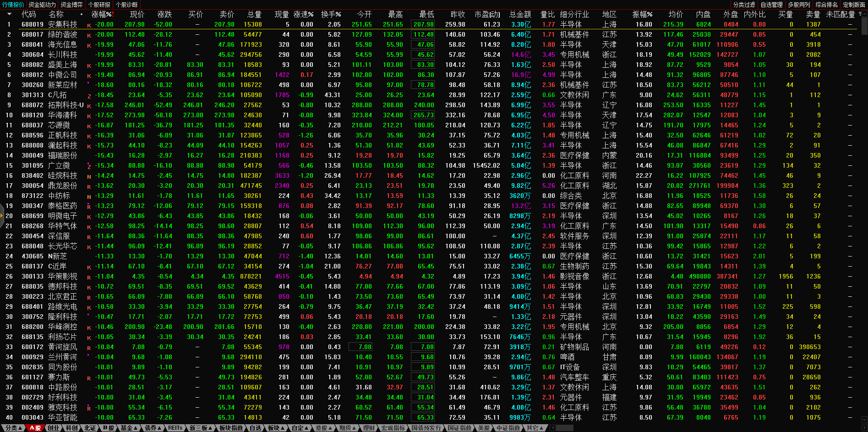Switch to 资金驱动力 tab

click(x=42, y=5)
